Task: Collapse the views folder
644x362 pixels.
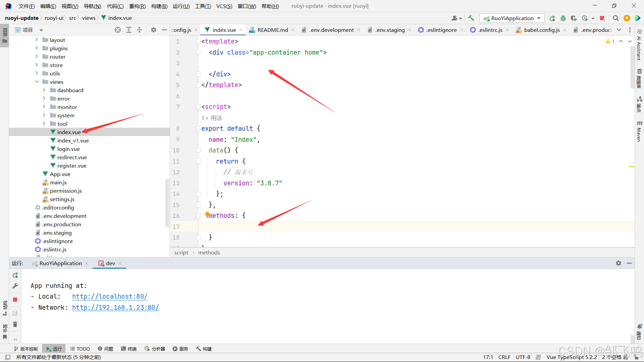Action: point(37,81)
